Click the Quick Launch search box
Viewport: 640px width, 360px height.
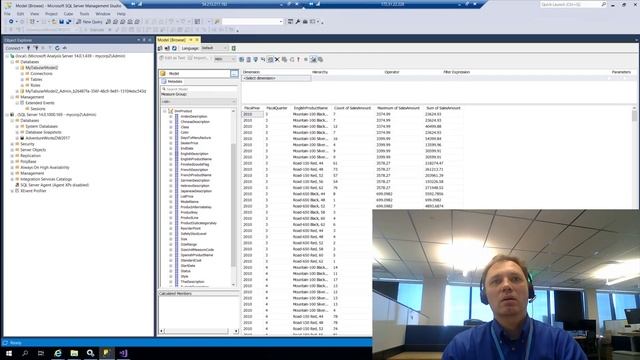[573, 4]
